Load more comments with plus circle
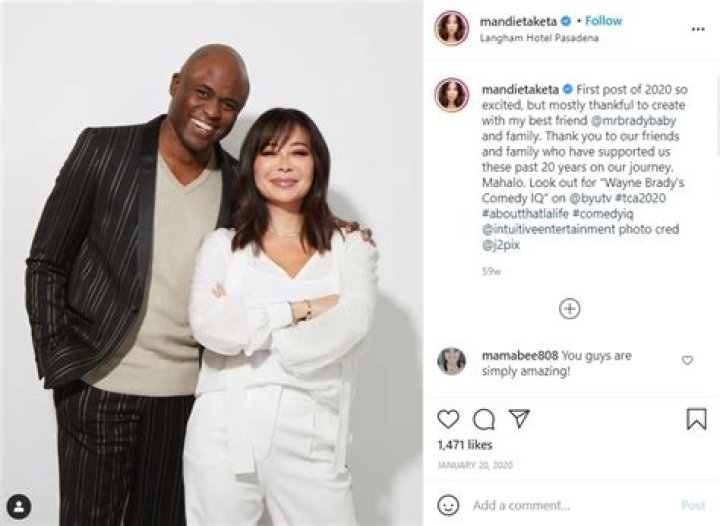 (569, 308)
